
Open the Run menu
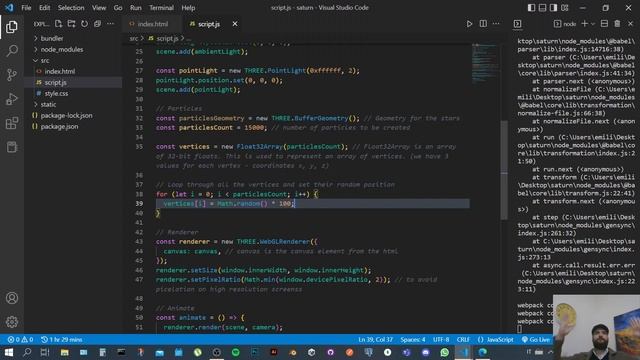(136, 8)
